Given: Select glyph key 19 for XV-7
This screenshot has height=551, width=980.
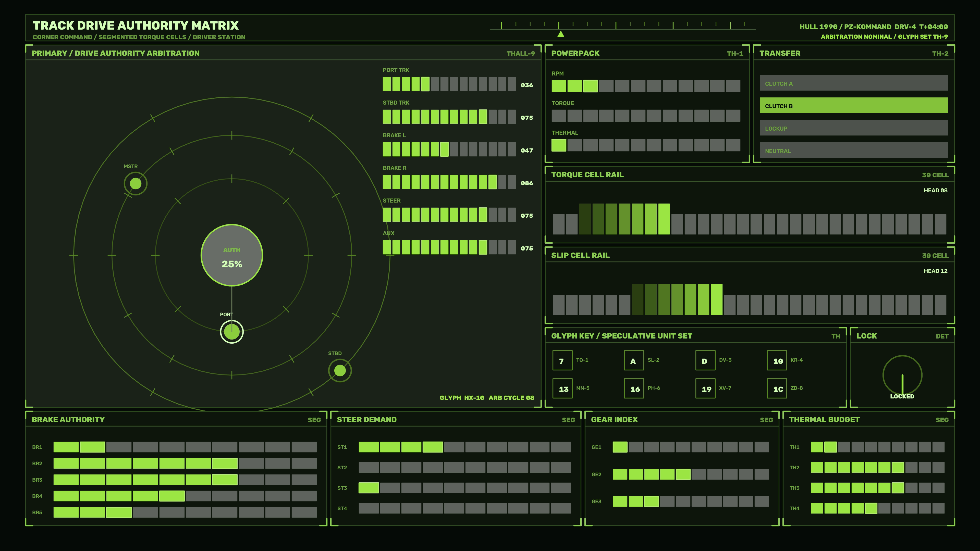Looking at the screenshot, I should point(705,388).
